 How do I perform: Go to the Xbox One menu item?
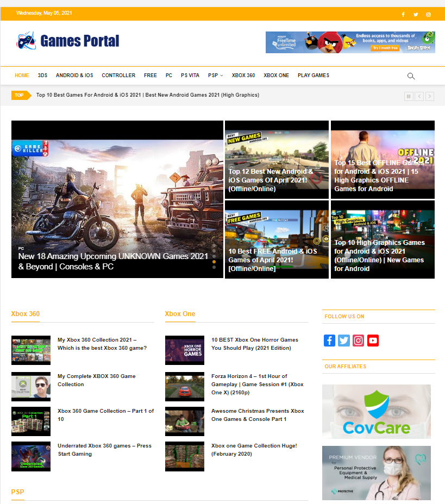pos(276,75)
